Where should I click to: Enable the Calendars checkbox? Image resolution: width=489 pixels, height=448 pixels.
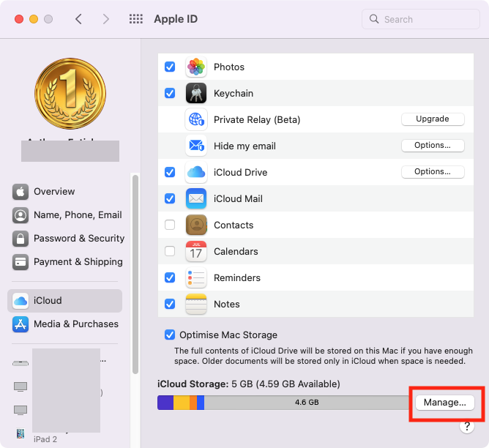point(170,251)
